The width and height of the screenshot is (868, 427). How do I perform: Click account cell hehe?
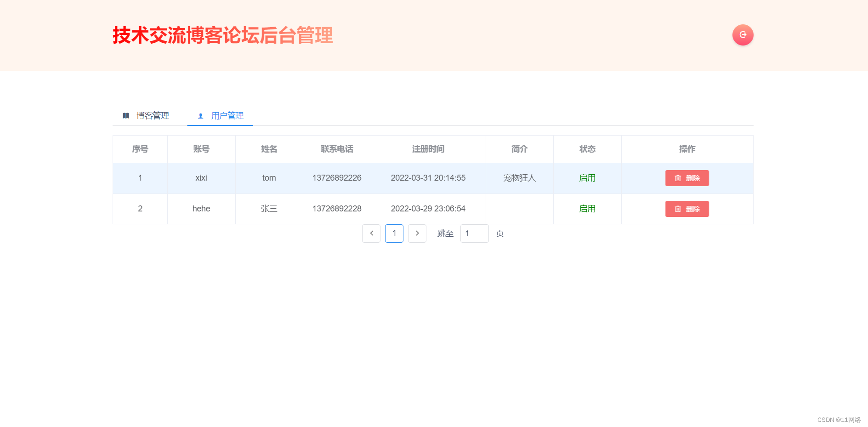201,209
